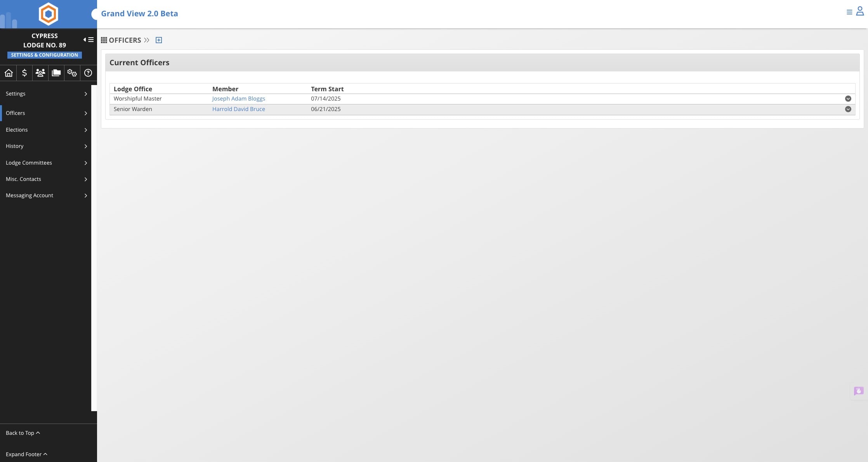
Task: Open Harrold David Bruce member link
Action: tap(238, 109)
